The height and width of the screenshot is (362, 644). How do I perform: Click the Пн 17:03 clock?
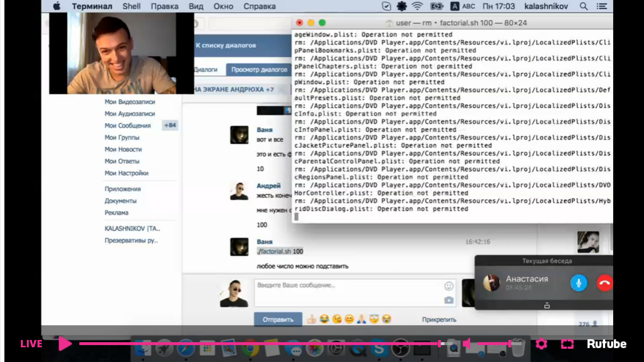(499, 6)
